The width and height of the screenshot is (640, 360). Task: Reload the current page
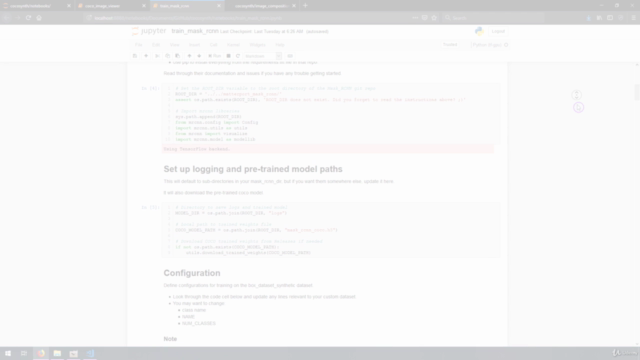pyautogui.click(x=28, y=18)
